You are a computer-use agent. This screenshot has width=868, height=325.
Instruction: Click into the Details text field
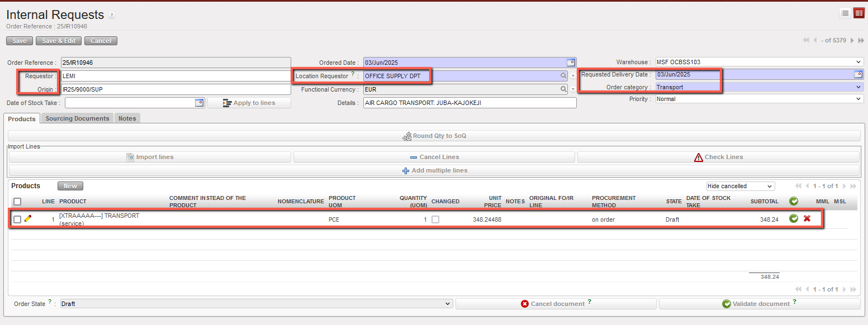point(469,103)
